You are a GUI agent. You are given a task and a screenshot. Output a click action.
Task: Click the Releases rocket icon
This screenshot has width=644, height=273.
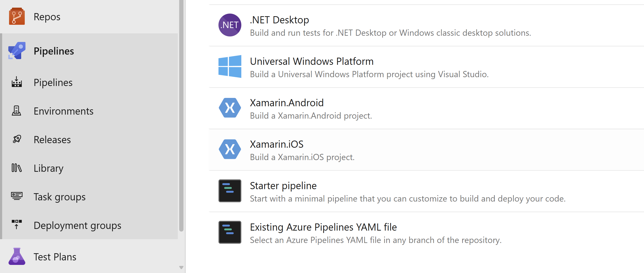tap(17, 139)
